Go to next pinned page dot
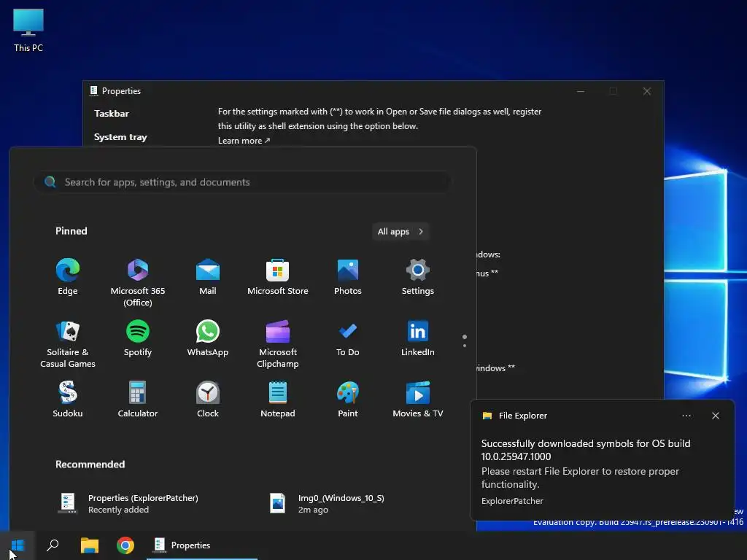Image resolution: width=747 pixels, height=560 pixels. pyautogui.click(x=465, y=346)
